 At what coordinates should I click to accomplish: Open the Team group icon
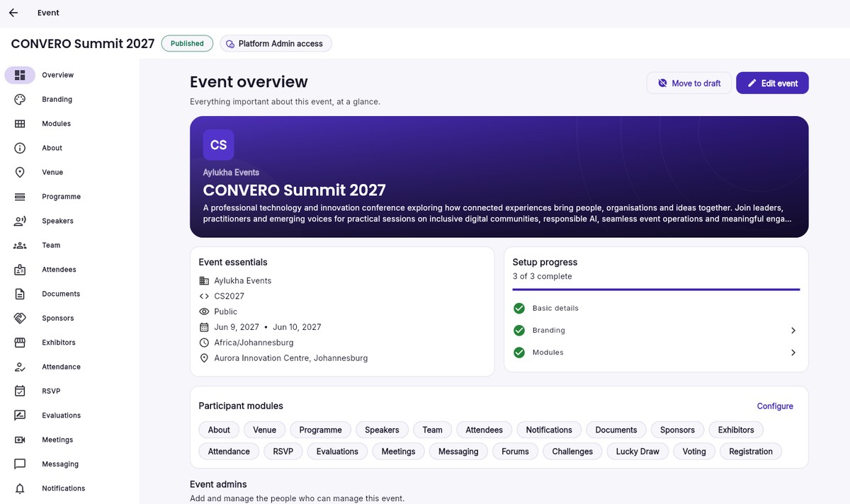coord(20,246)
